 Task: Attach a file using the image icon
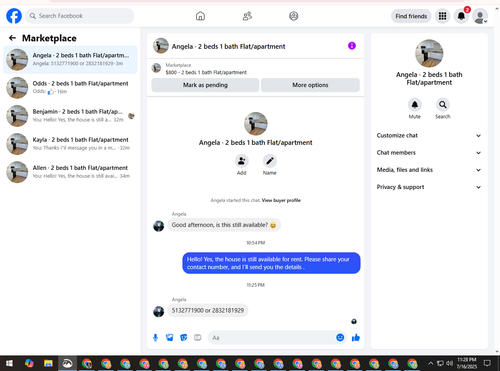[x=170, y=338]
